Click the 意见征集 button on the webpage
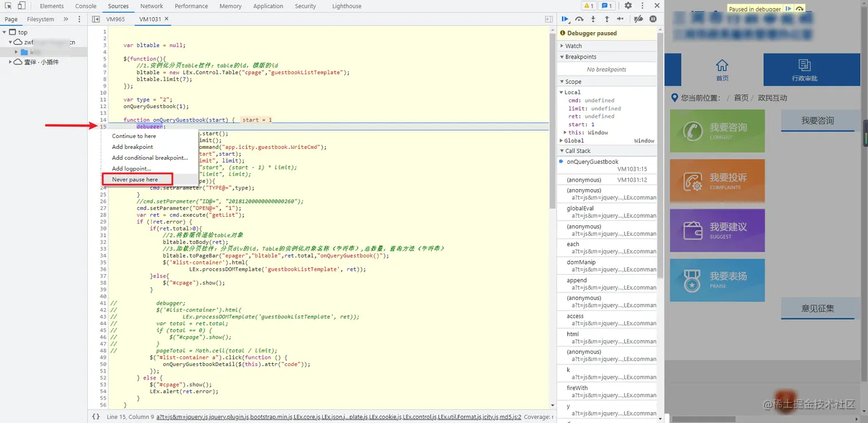Viewport: 868px width, 423px height. pos(817,309)
